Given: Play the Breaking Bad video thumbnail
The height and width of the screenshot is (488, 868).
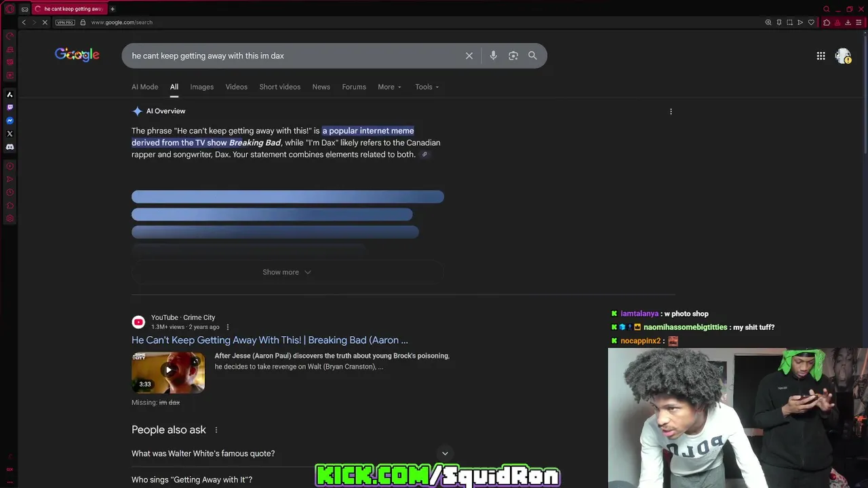Looking at the screenshot, I should click(168, 372).
